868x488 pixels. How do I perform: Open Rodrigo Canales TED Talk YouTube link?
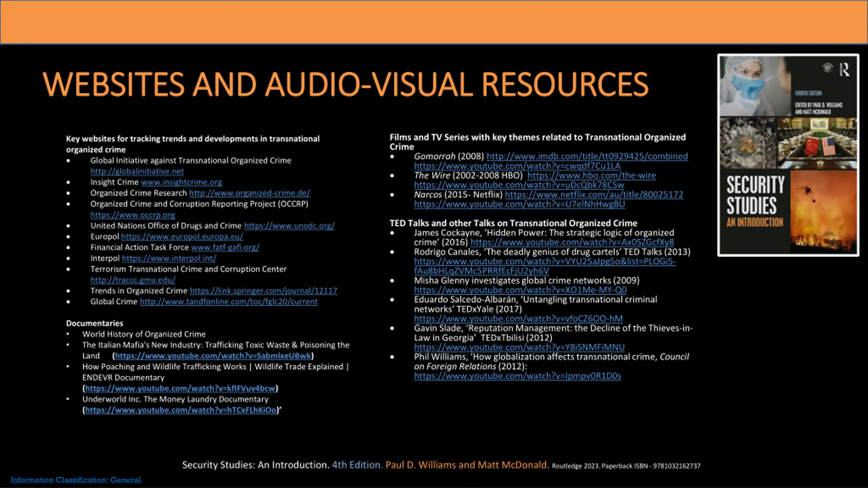tap(545, 266)
